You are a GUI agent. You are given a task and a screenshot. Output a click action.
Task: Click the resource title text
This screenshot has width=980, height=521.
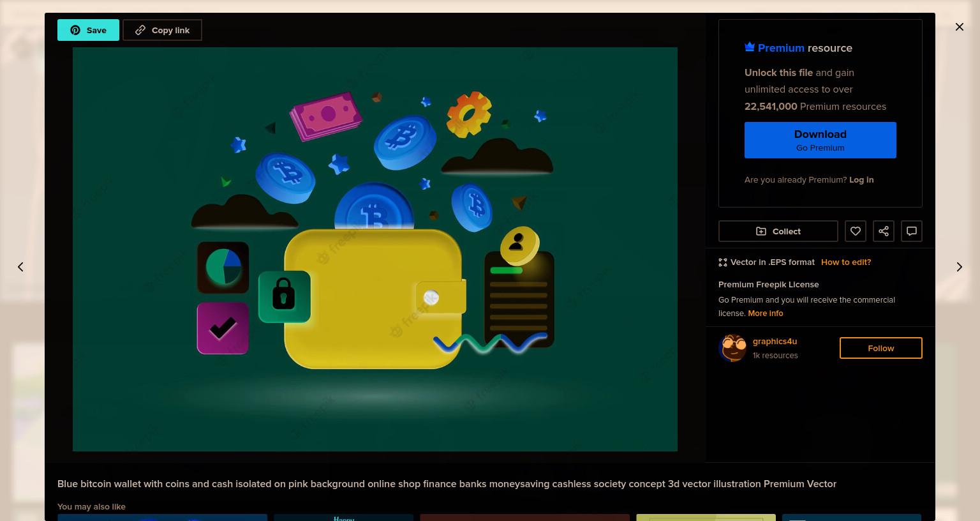click(447, 484)
